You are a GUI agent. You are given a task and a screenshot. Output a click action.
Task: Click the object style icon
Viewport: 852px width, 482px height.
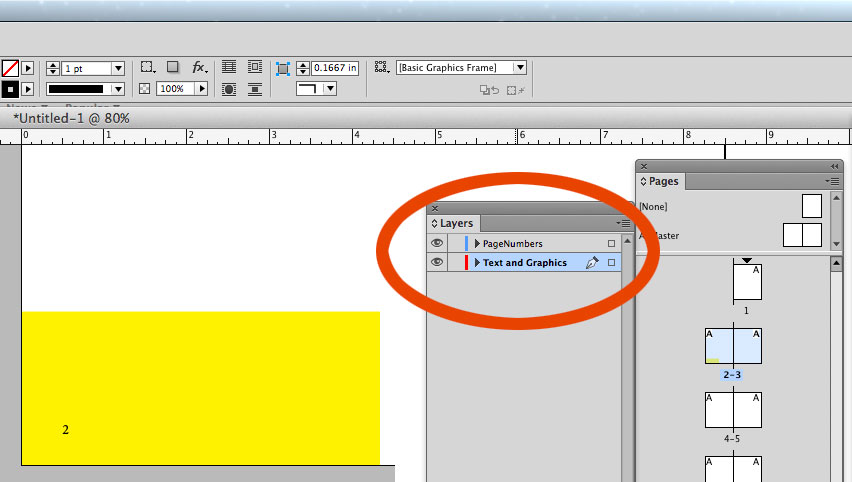tap(381, 67)
